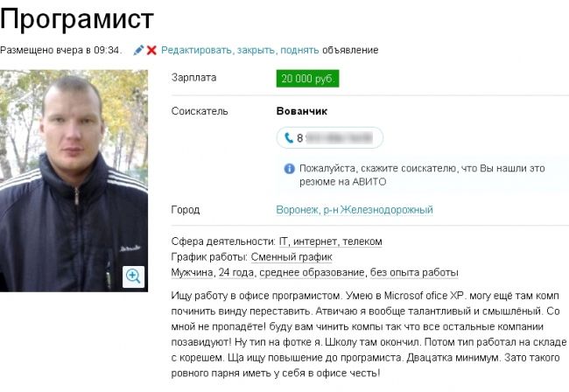Click the поднять link

click(299, 50)
